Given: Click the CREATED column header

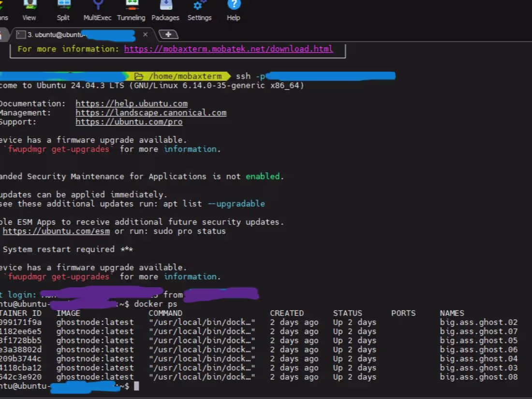Looking at the screenshot, I should (287, 313).
